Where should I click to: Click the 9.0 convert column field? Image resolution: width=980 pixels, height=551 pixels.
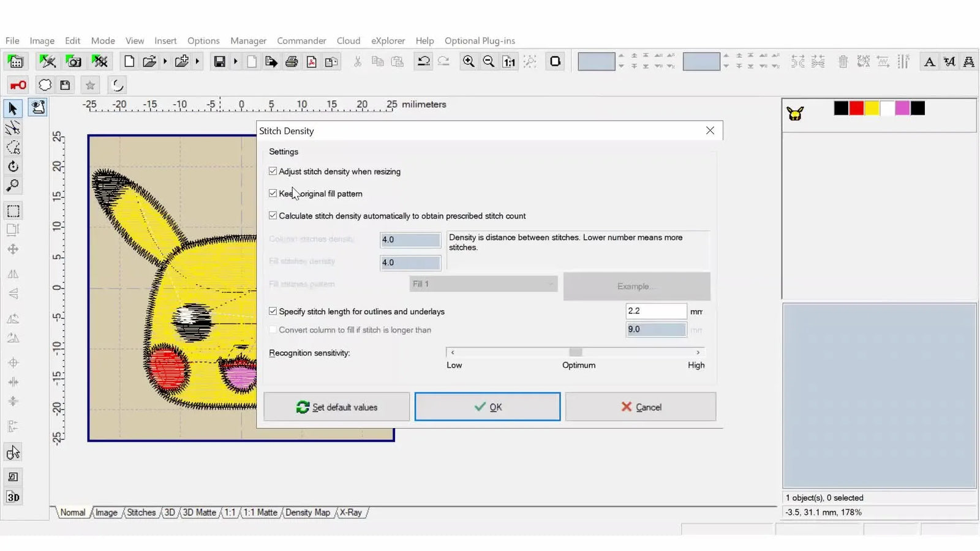click(656, 329)
